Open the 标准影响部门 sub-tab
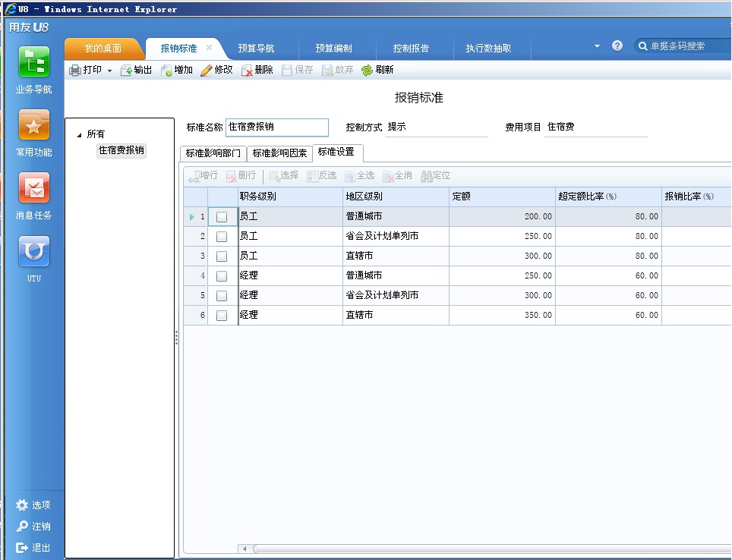This screenshot has width=732, height=560. 213,153
